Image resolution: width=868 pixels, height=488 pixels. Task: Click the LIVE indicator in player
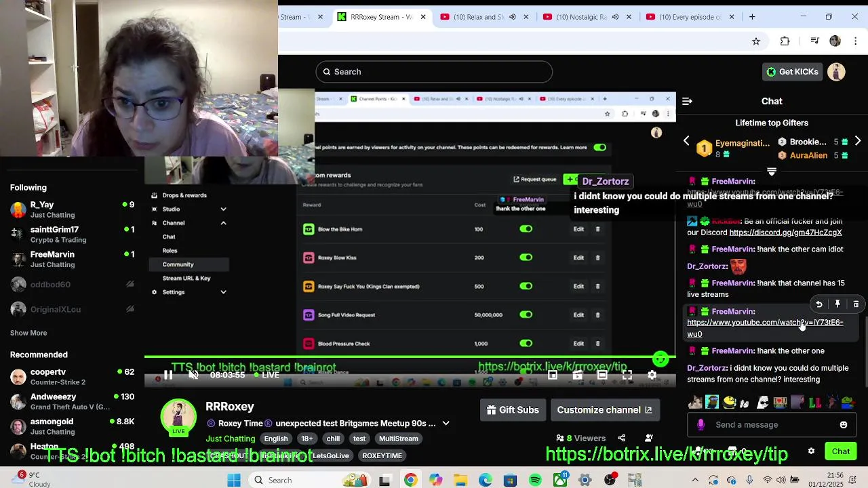coord(267,375)
